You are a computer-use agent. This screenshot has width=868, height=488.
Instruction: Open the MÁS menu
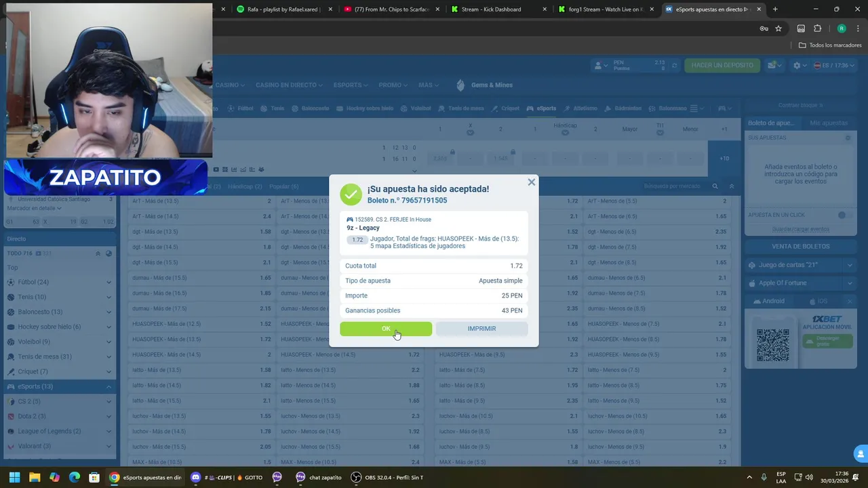click(x=428, y=85)
